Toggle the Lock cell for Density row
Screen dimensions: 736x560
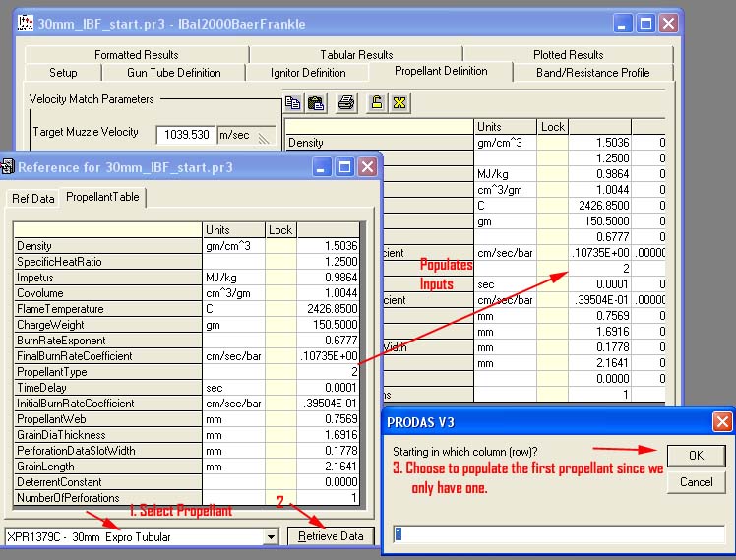pyautogui.click(x=280, y=246)
